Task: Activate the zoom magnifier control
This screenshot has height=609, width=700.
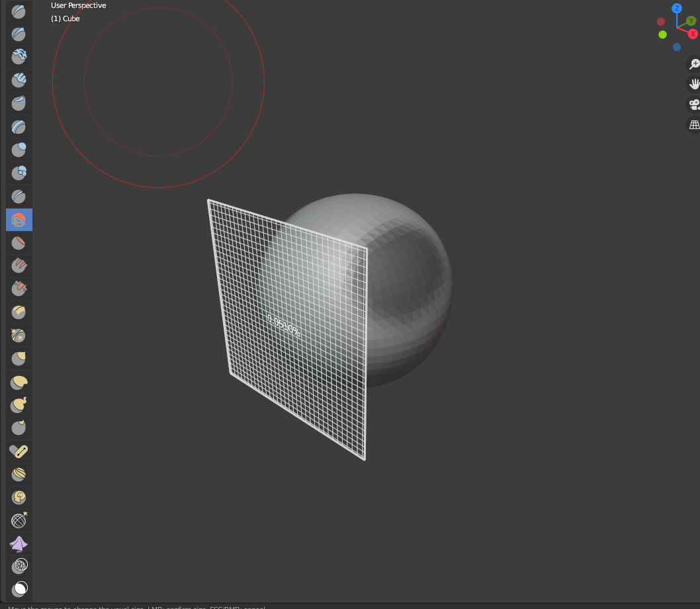Action: (694, 64)
